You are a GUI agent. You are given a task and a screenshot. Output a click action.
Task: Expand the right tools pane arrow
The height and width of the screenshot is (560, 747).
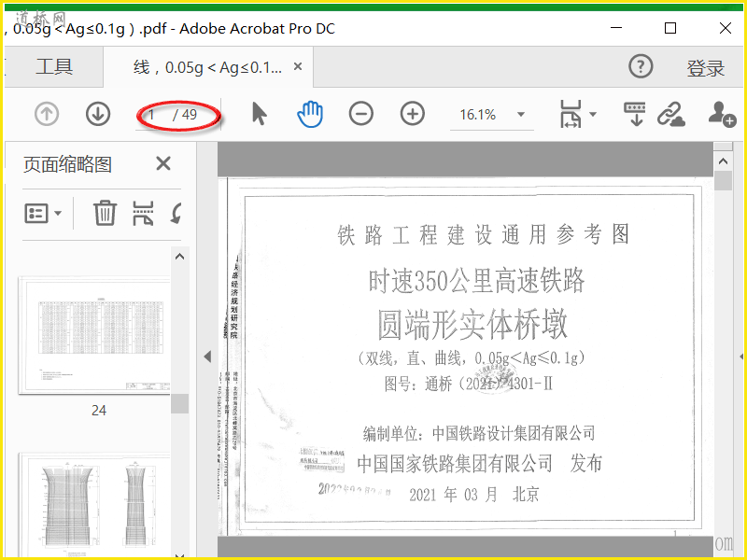point(741,357)
